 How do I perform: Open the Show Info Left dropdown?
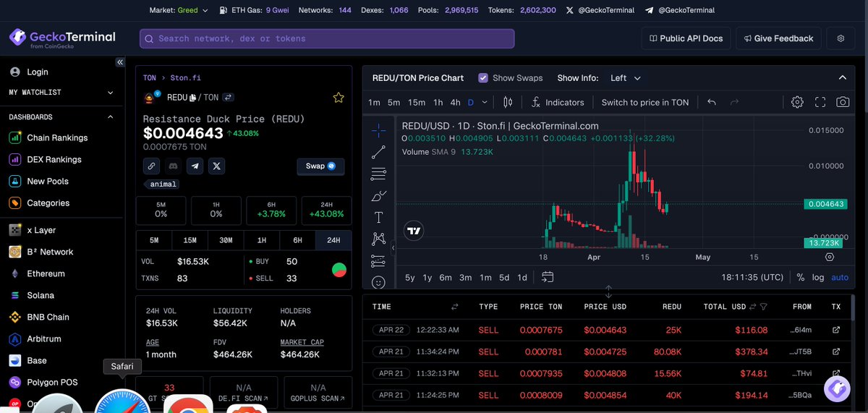click(x=626, y=78)
